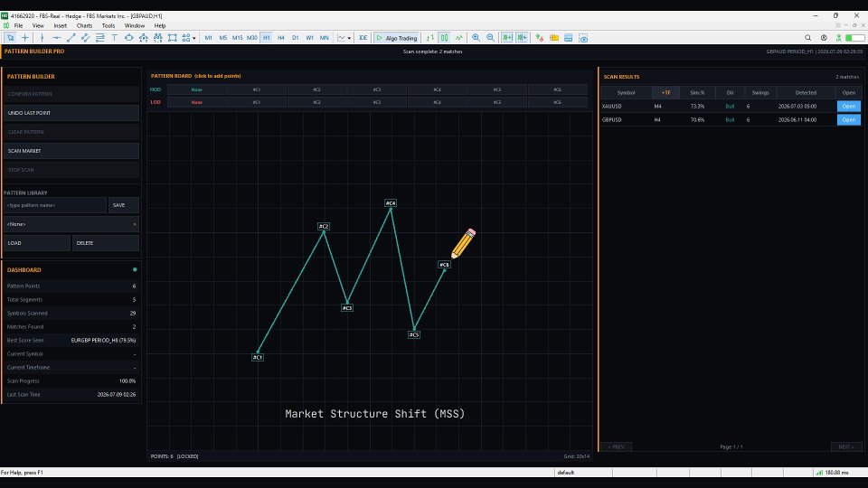
Task: Switch timeframe to D1
Action: pyautogui.click(x=295, y=38)
